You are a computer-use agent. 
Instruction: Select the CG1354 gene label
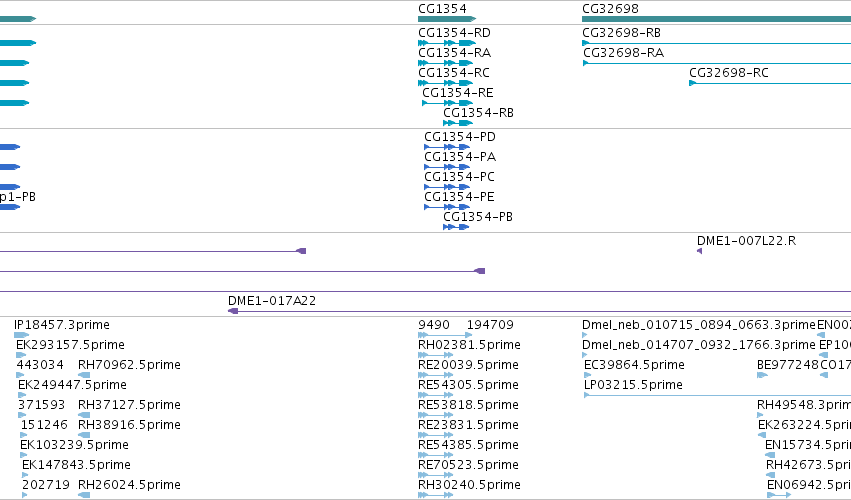coord(442,9)
